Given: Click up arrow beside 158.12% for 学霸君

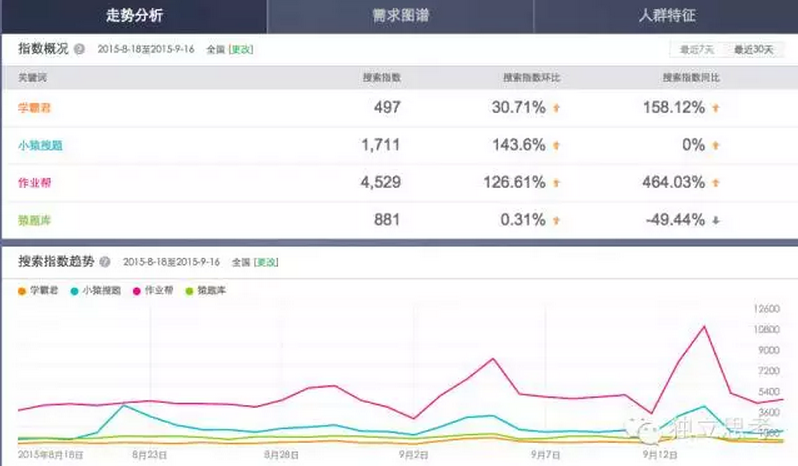Looking at the screenshot, I should point(715,107).
